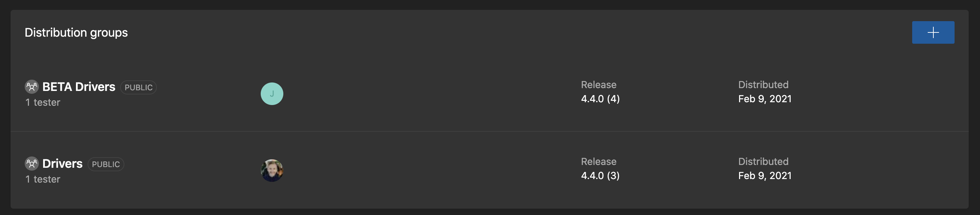This screenshot has width=980, height=215.
Task: Click the '1 tester' label under BETA Drivers
Action: (43, 102)
